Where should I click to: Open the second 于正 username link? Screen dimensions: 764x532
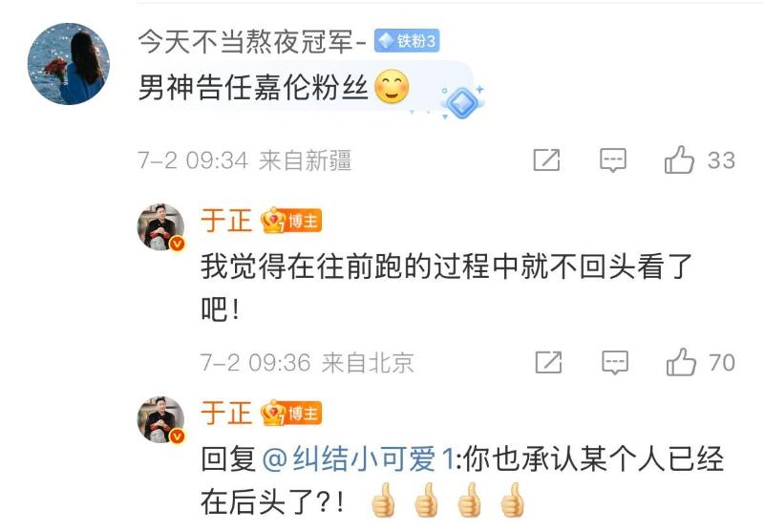click(x=226, y=414)
